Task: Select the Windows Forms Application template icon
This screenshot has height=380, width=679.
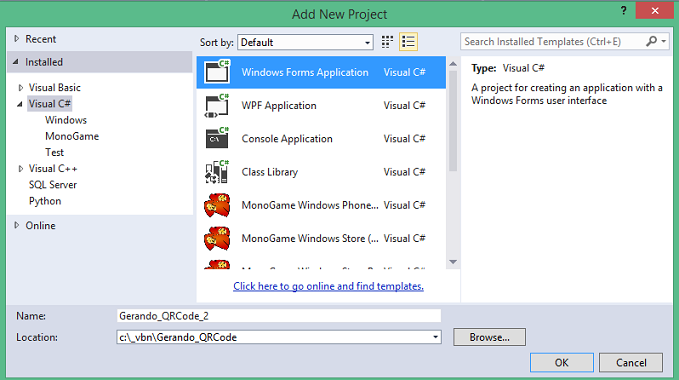Action: pos(217,72)
